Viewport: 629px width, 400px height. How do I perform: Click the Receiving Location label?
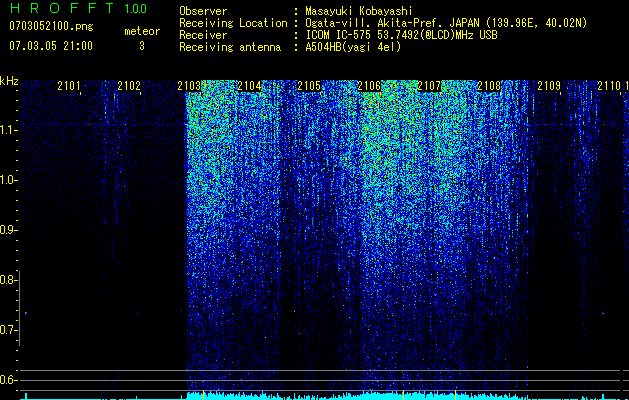[233, 23]
